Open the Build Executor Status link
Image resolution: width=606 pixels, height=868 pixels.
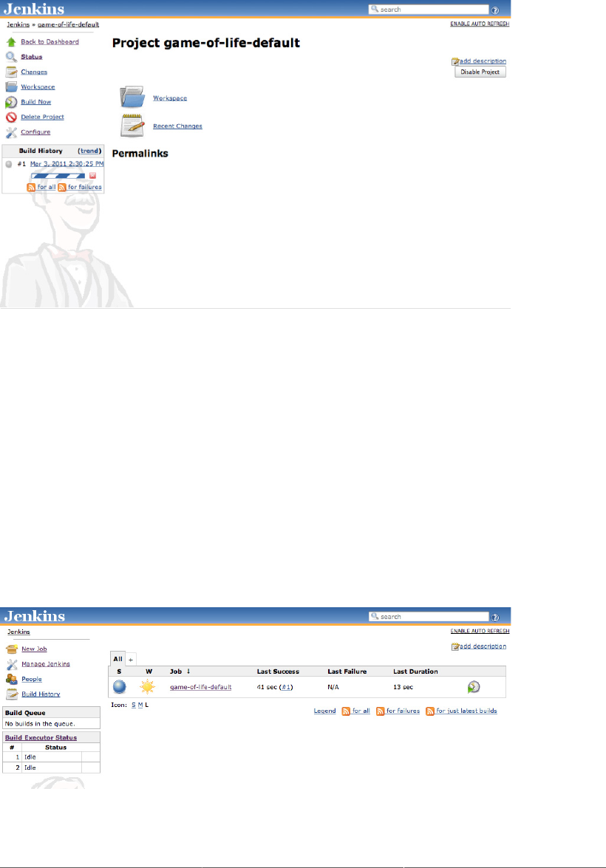tap(41, 738)
